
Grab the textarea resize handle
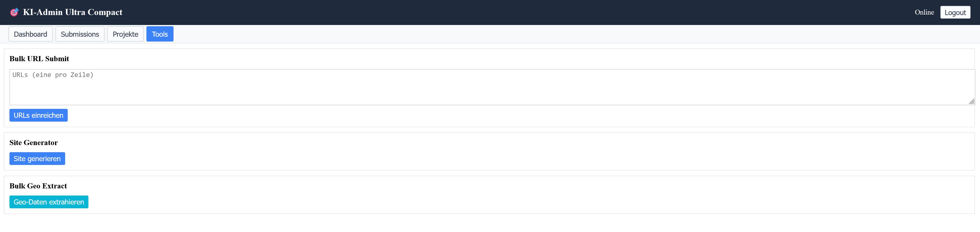point(971,101)
